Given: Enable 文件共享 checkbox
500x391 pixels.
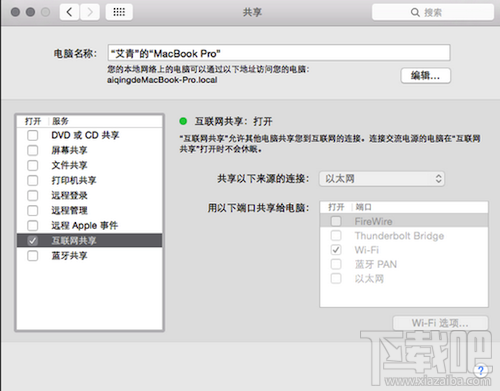Looking at the screenshot, I should [33, 165].
